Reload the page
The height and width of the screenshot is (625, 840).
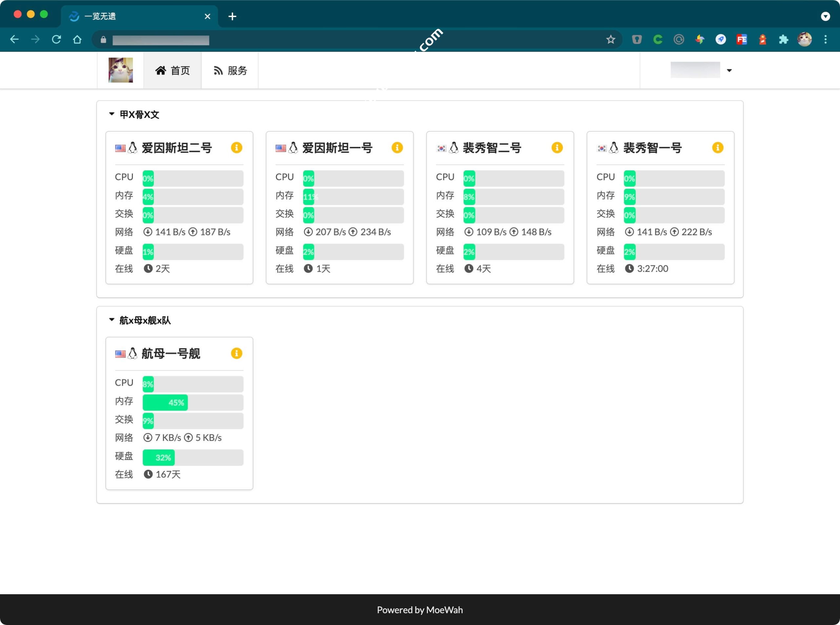[56, 39]
